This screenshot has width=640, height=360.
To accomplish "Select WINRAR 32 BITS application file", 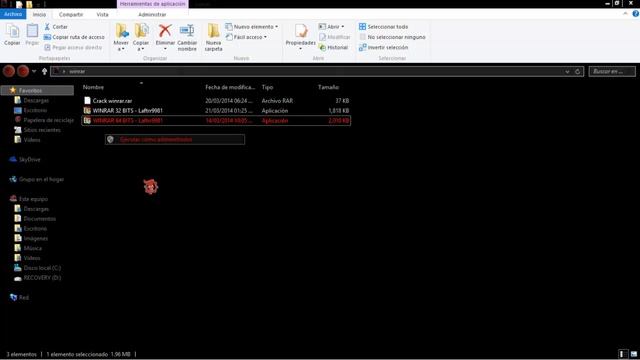I will tap(216, 111).
